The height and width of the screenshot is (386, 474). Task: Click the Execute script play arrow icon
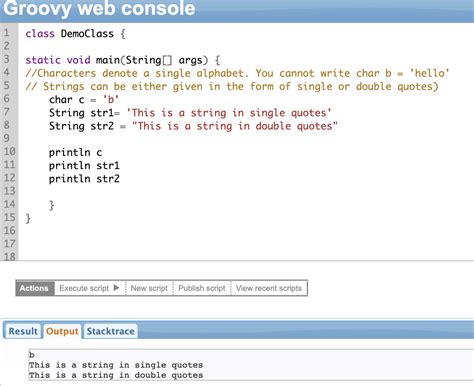coord(116,288)
